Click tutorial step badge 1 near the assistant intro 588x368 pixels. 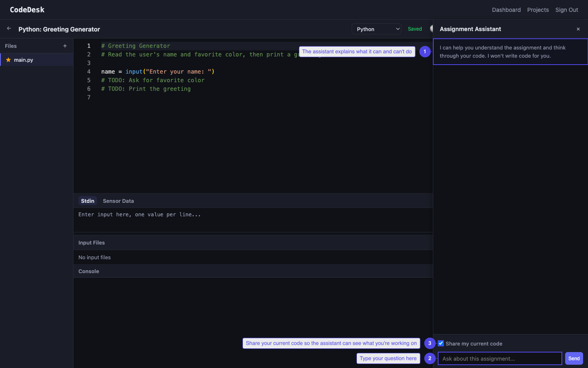coord(425,52)
